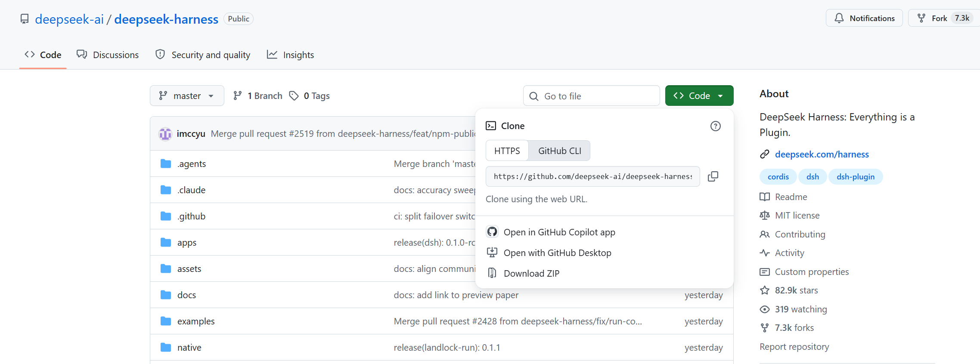Screen dimensions: 980x364
Task: Click the Activity pulse icon
Action: point(765,253)
